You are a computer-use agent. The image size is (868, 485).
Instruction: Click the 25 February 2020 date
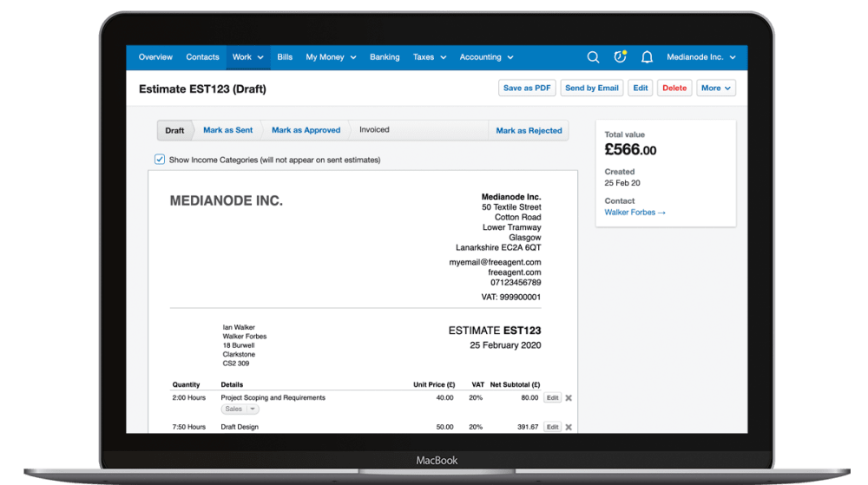tap(505, 345)
